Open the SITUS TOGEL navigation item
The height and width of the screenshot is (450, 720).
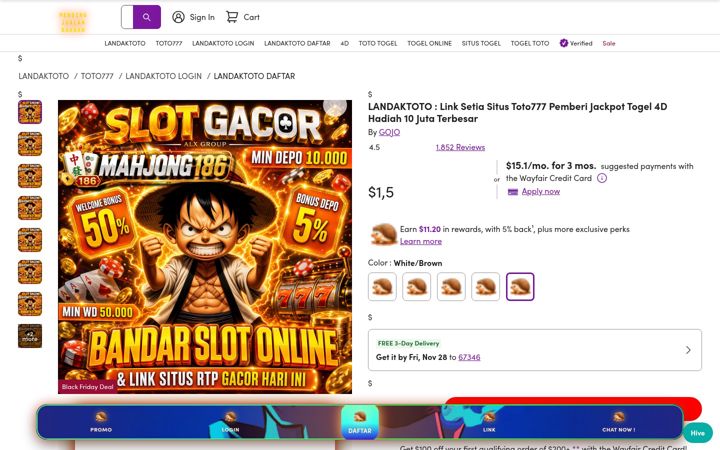tap(481, 43)
